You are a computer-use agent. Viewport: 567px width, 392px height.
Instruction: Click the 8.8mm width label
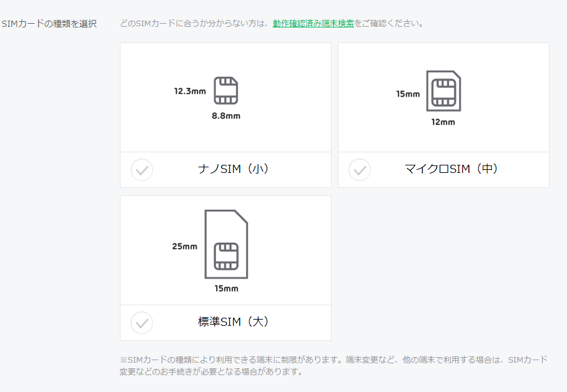[x=226, y=116]
